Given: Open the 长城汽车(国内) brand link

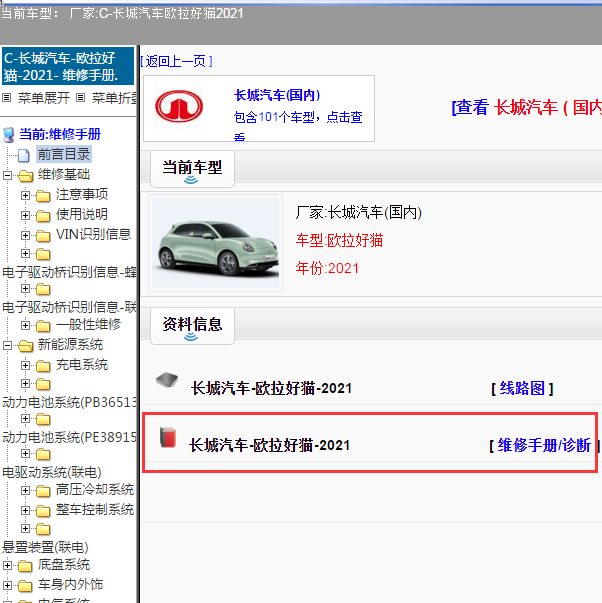Looking at the screenshot, I should click(277, 95).
